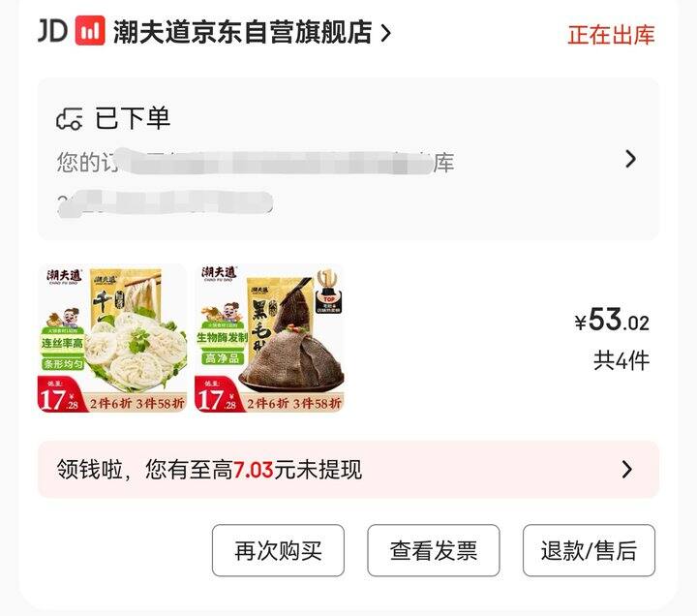Tap the 正在出库 order status
The width and height of the screenshot is (697, 616).
pos(611,35)
